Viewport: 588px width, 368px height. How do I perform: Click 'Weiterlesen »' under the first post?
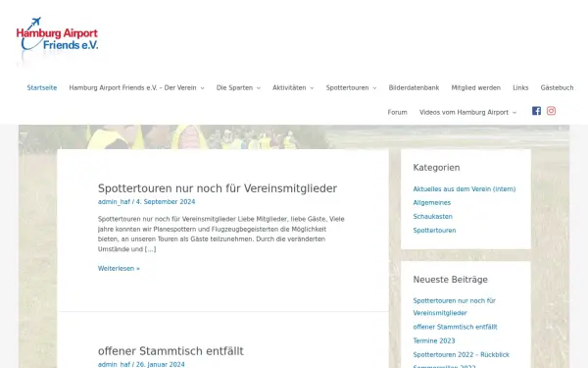pyautogui.click(x=119, y=269)
